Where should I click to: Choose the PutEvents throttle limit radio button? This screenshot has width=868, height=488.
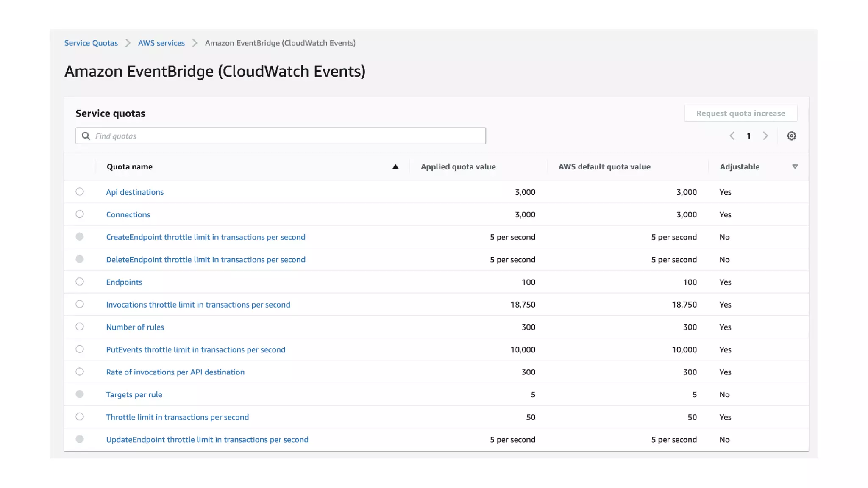click(80, 349)
